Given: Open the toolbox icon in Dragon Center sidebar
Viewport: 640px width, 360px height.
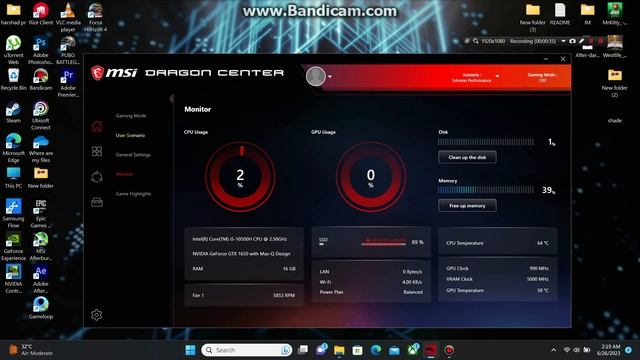Looking at the screenshot, I should click(x=97, y=202).
